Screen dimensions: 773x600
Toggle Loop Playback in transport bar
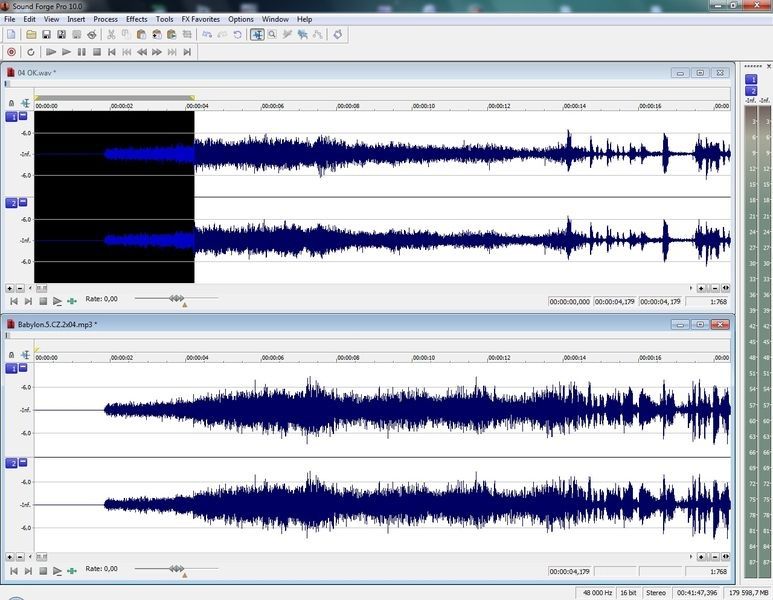tap(31, 52)
